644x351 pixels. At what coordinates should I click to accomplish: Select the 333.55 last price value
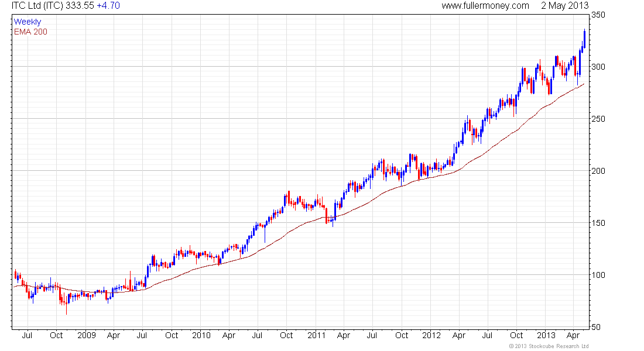(x=80, y=6)
